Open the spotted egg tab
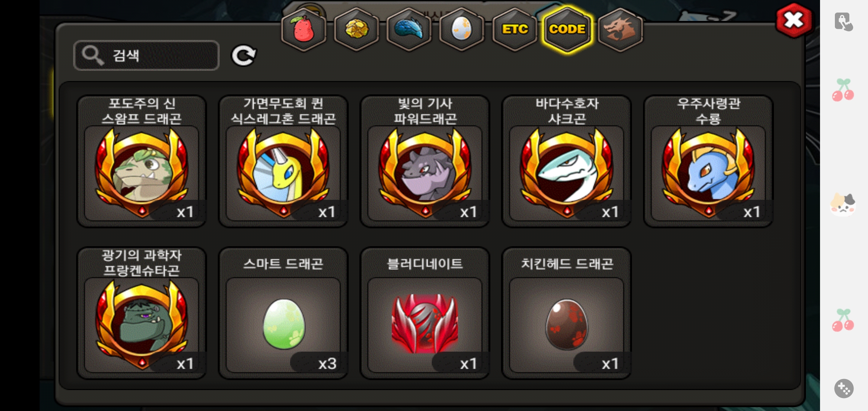This screenshot has height=411, width=868. click(x=461, y=29)
